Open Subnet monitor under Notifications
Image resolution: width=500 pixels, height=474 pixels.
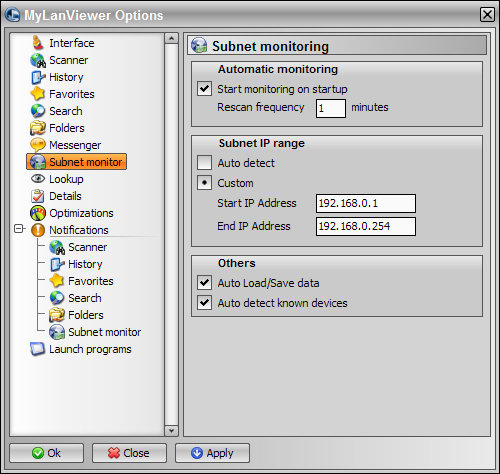[x=95, y=332]
